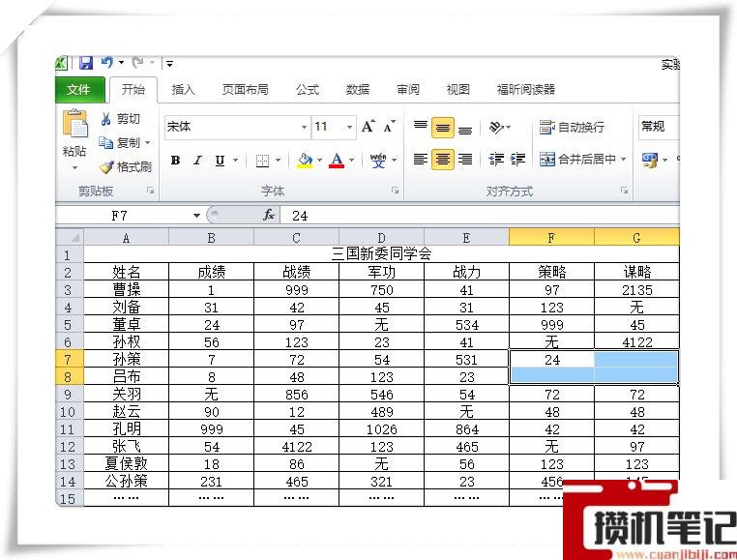
Task: Click the 自动换行 wrap text button
Action: 572,127
